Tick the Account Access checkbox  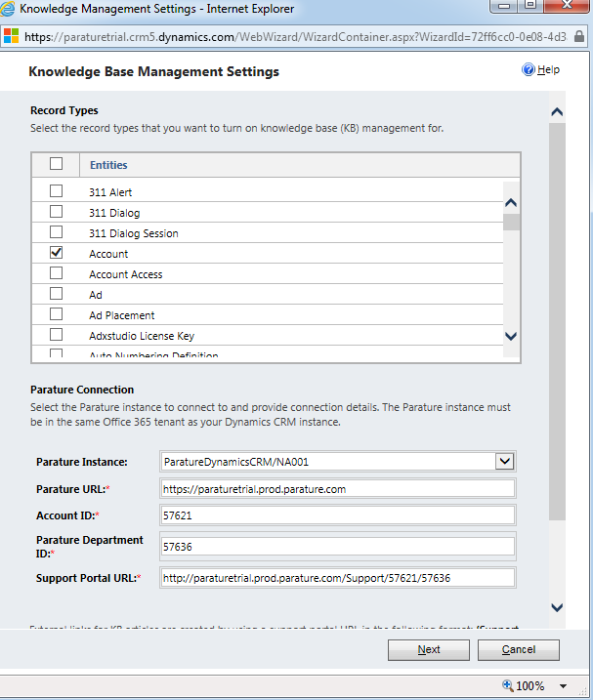coord(56,272)
